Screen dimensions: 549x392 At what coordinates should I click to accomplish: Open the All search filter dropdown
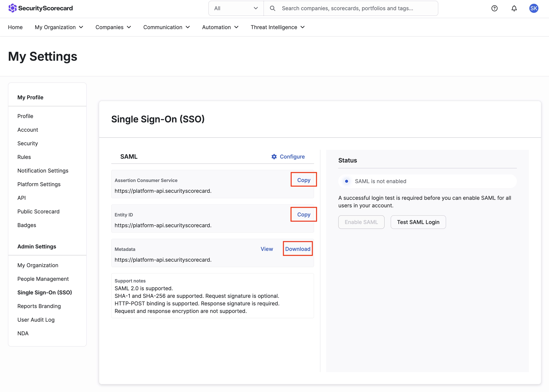coord(236,8)
